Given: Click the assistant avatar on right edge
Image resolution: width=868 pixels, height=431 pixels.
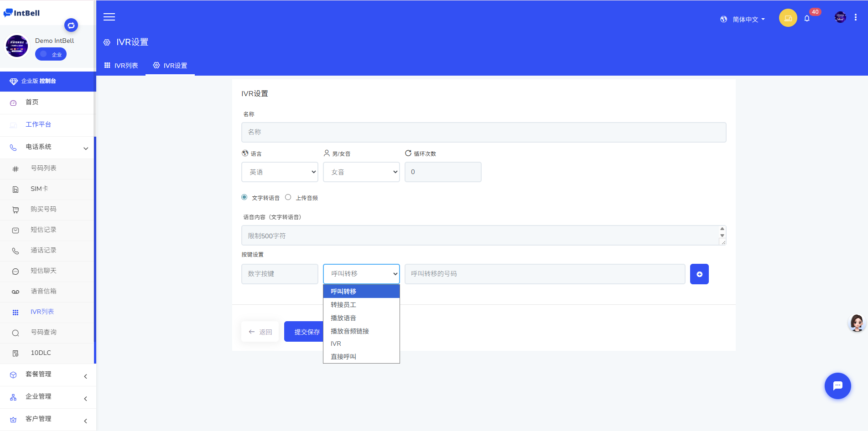Looking at the screenshot, I should tap(857, 323).
